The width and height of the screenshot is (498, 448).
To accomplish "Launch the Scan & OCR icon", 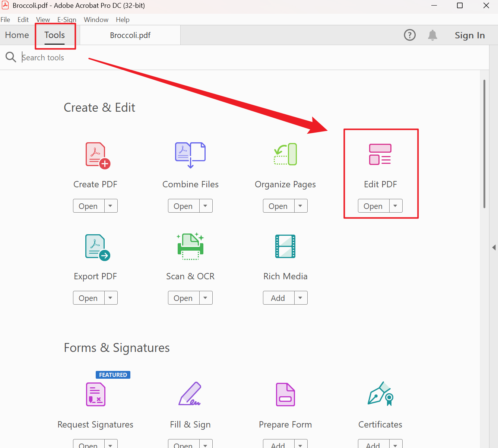I will 190,246.
